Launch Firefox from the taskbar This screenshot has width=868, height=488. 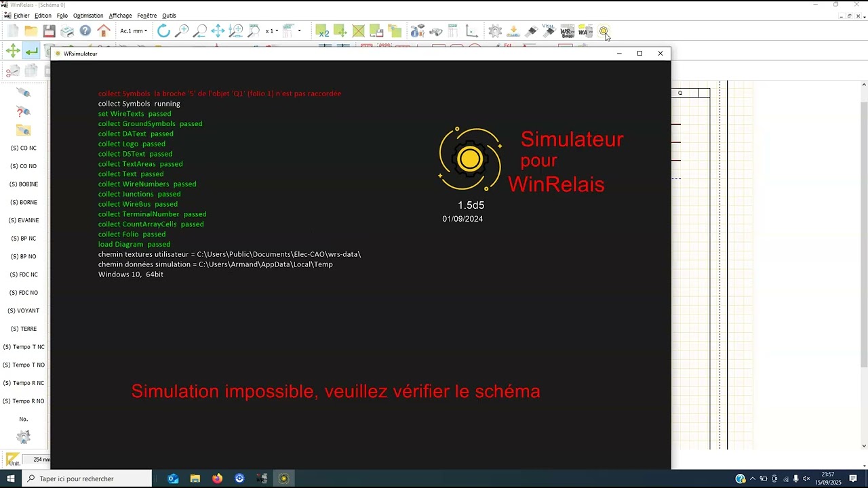point(217,479)
